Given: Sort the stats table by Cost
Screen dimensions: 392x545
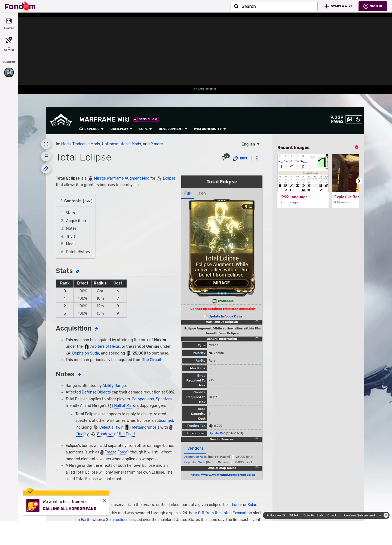Looking at the screenshot, I should pos(118,283).
